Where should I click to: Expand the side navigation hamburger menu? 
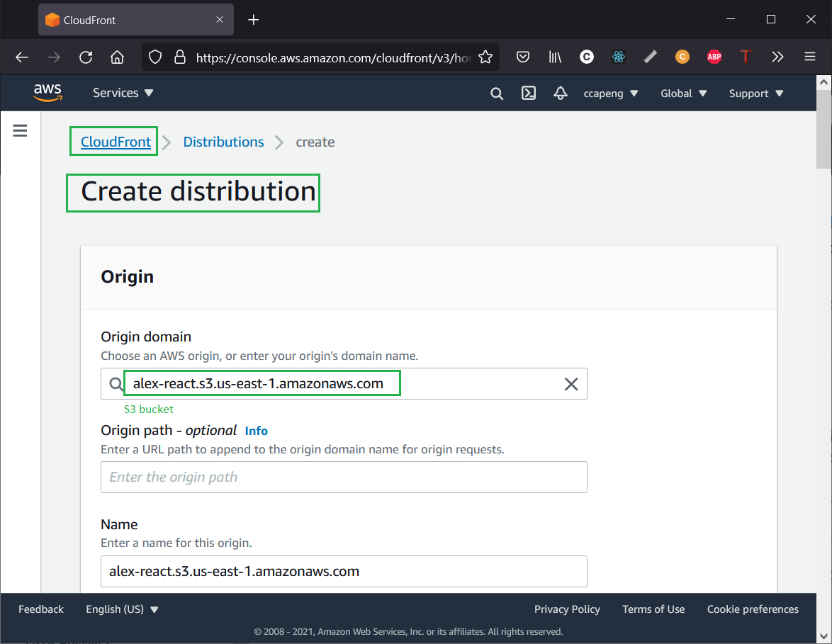click(20, 130)
